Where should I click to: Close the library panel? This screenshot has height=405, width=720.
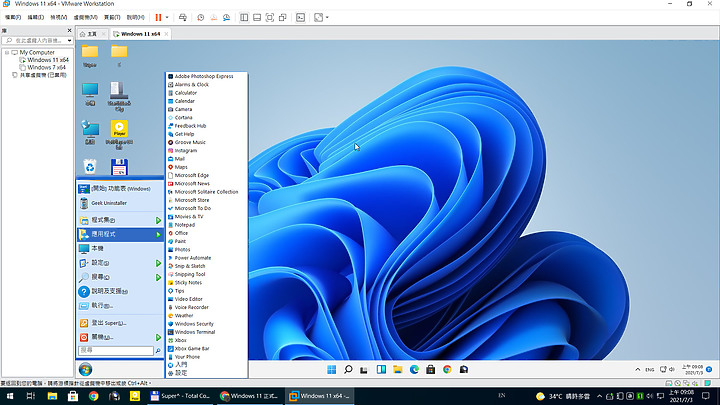point(69,30)
